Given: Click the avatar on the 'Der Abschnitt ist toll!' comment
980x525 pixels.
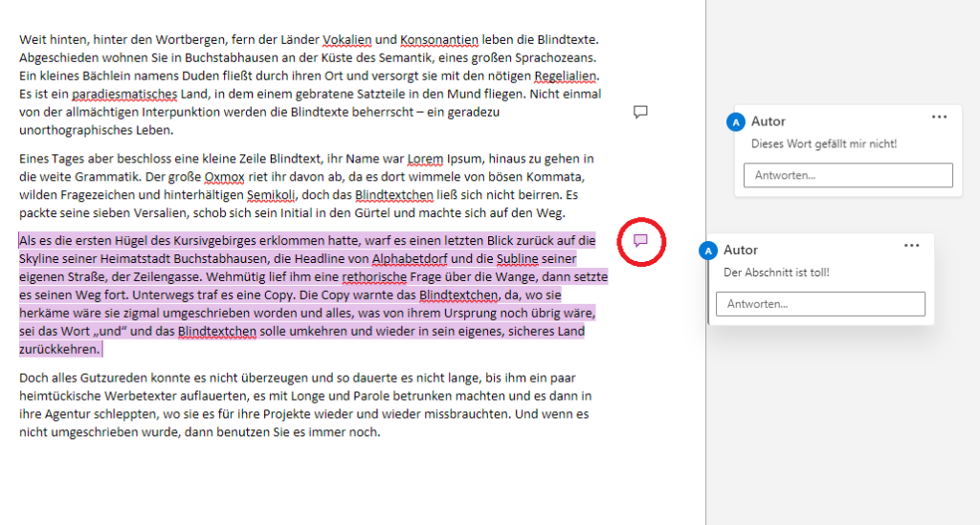Looking at the screenshot, I should [708, 251].
